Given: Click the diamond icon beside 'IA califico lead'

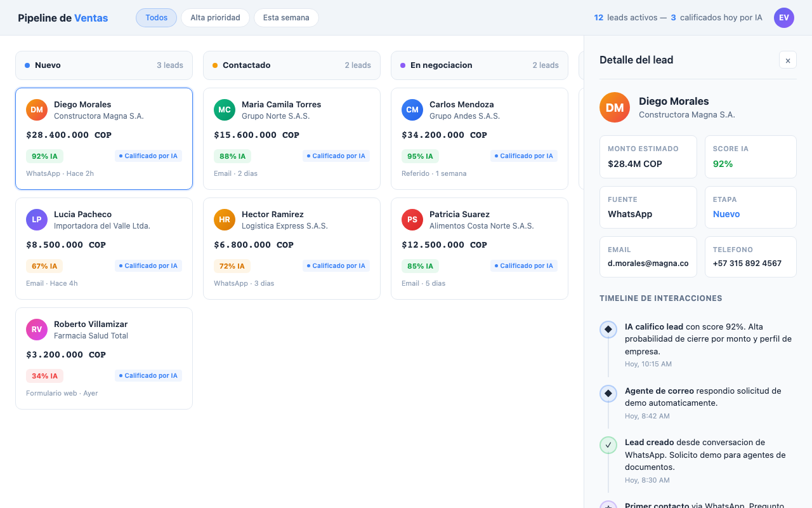Looking at the screenshot, I should (608, 329).
